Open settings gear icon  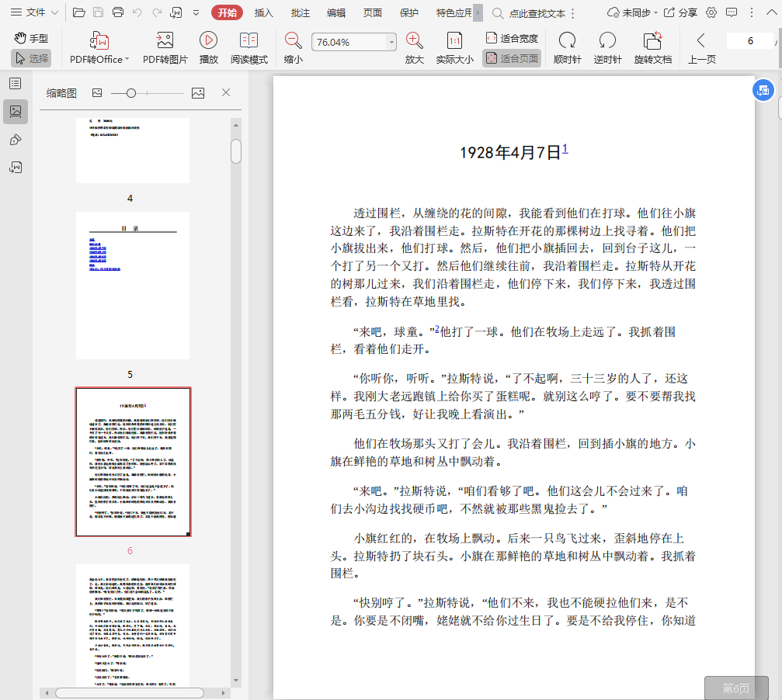point(711,13)
